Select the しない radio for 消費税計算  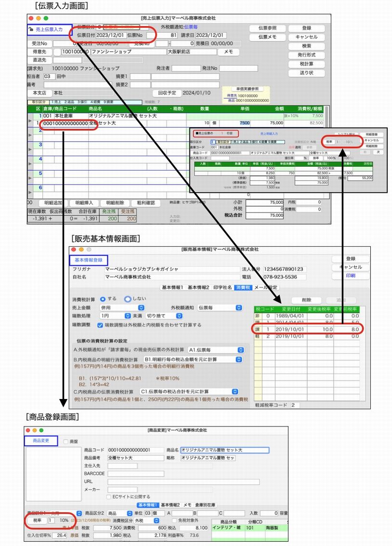(x=127, y=299)
